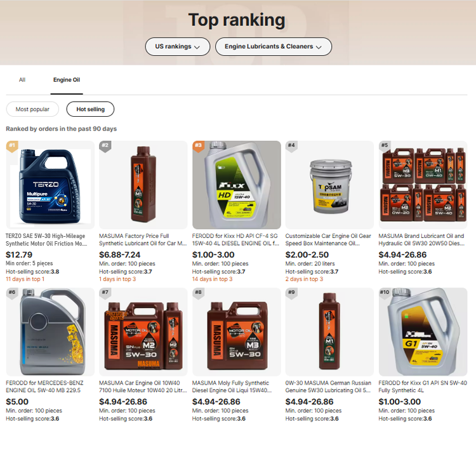Click the #5 rank badge
The height and width of the screenshot is (476, 476).
[x=385, y=146]
